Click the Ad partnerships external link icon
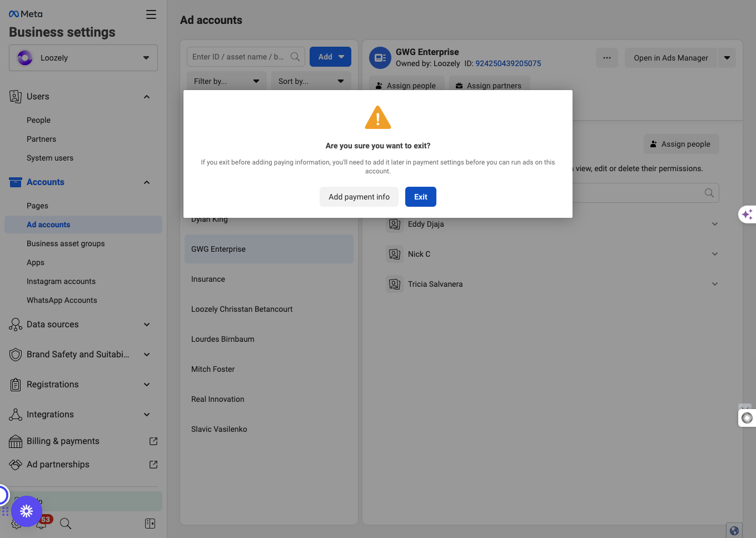Screen dimensions: 756x538 [153, 465]
